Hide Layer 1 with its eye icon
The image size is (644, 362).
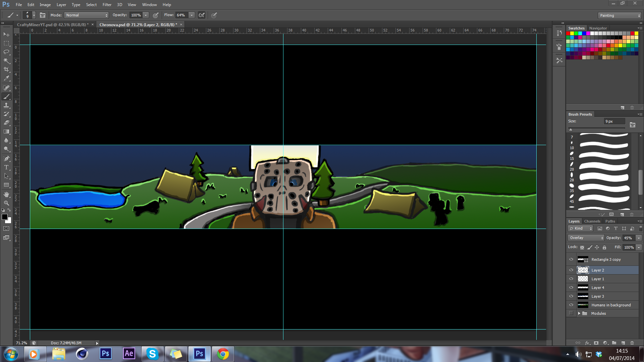tap(571, 279)
